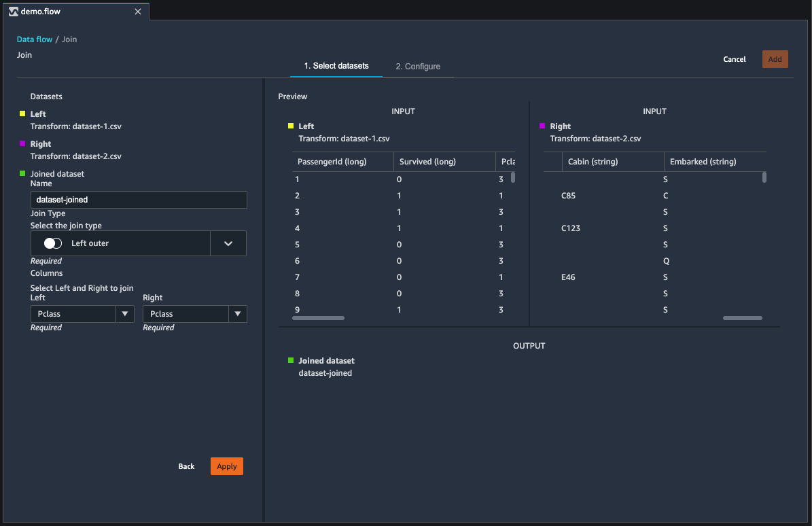Select the Select datasets step tab
The height and width of the screenshot is (526, 812).
(x=336, y=66)
